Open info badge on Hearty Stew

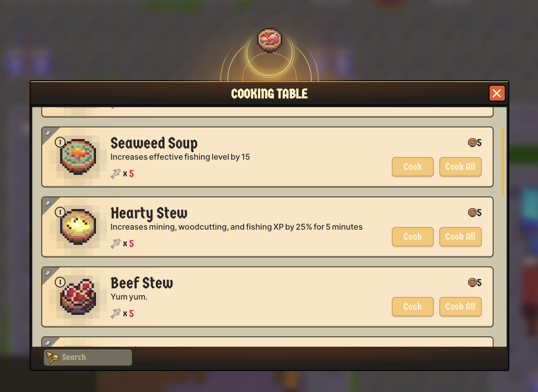pyautogui.click(x=60, y=212)
